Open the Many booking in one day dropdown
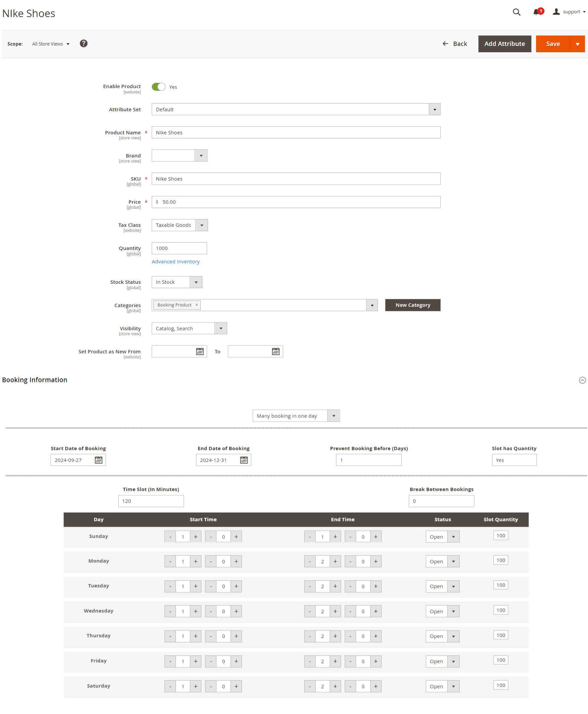This screenshot has width=588, height=714. pyautogui.click(x=296, y=415)
